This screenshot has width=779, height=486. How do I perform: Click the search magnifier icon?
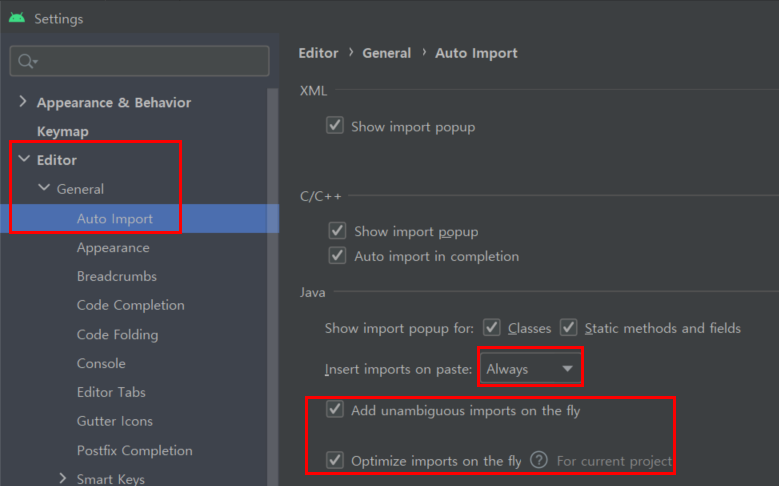coord(27,61)
